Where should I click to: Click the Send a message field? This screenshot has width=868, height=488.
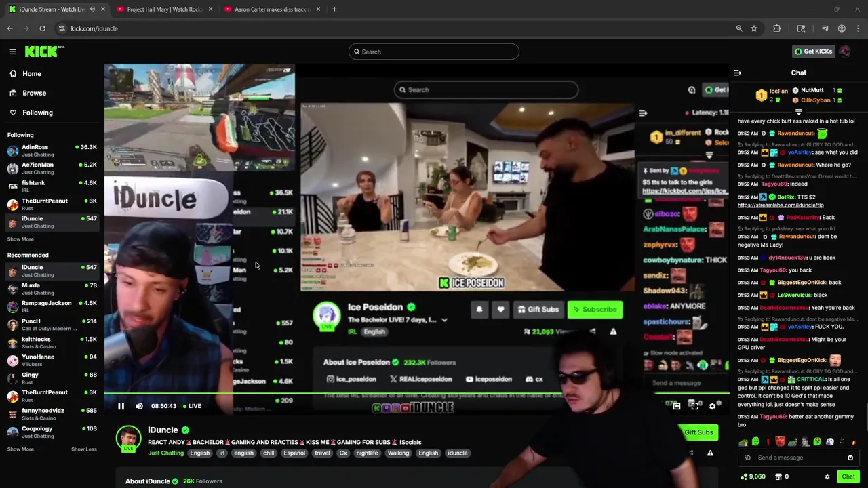point(799,457)
